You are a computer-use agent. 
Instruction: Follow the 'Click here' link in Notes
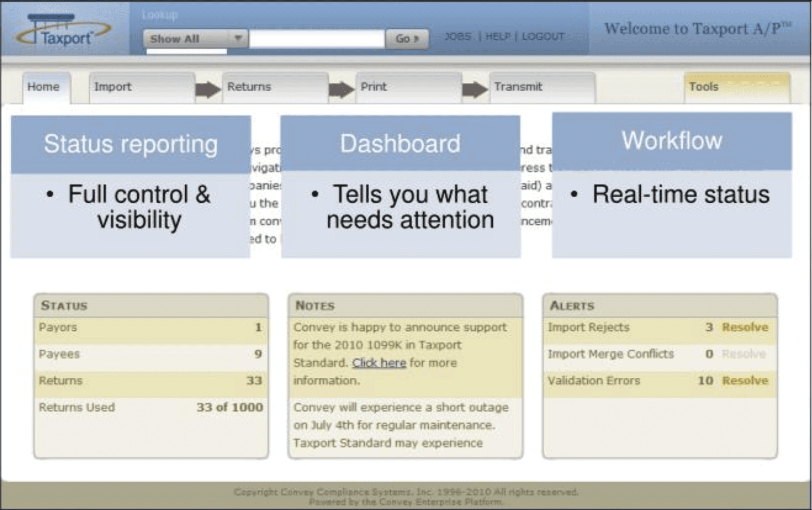[x=379, y=363]
